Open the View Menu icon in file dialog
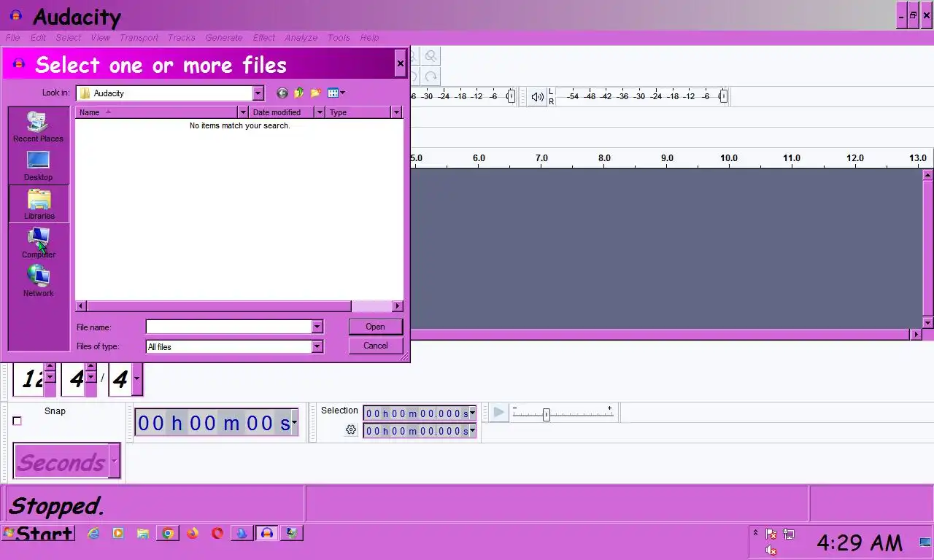The width and height of the screenshot is (934, 560). 336,93
